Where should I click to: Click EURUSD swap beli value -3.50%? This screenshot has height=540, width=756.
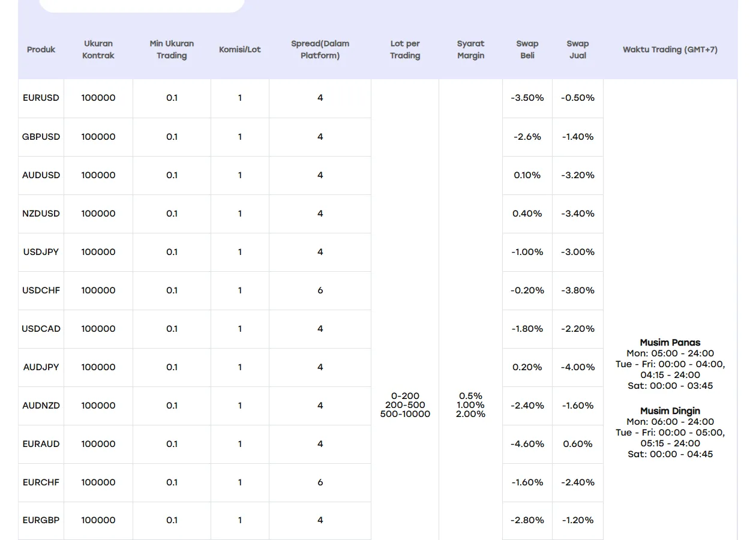coord(527,98)
